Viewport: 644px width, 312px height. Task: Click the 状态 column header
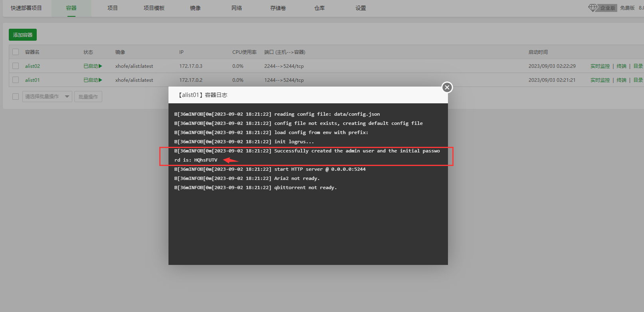pyautogui.click(x=88, y=52)
